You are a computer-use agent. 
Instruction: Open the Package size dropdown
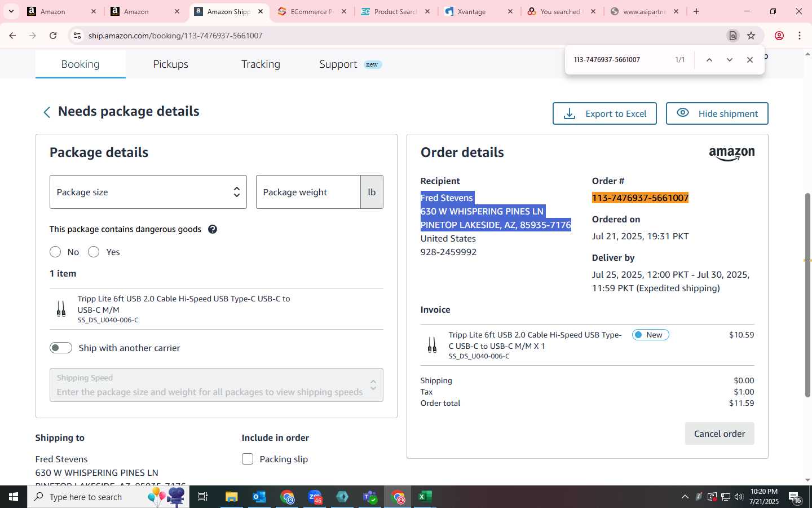(148, 192)
